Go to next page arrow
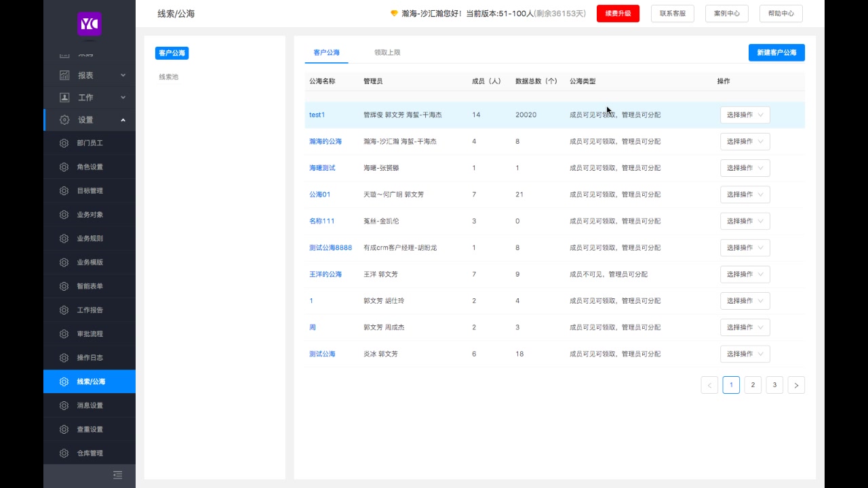Screen dimensions: 868x488 coord(796,385)
